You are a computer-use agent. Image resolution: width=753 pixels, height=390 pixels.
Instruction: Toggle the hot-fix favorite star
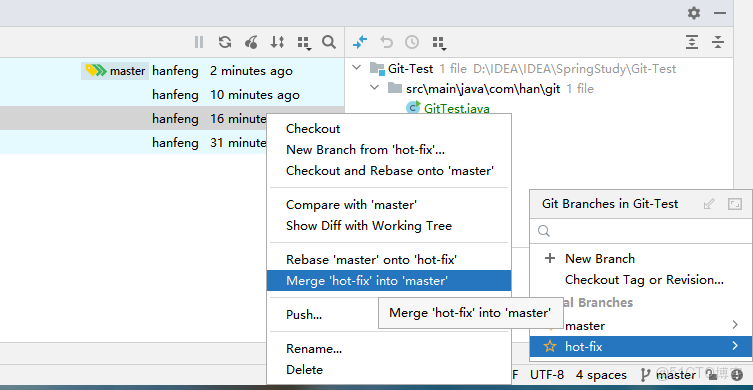click(549, 346)
